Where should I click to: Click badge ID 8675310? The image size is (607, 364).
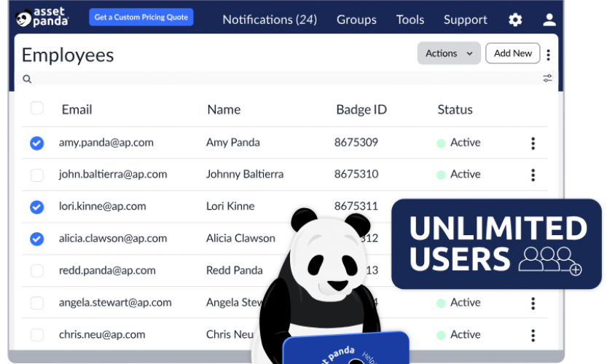[356, 174]
